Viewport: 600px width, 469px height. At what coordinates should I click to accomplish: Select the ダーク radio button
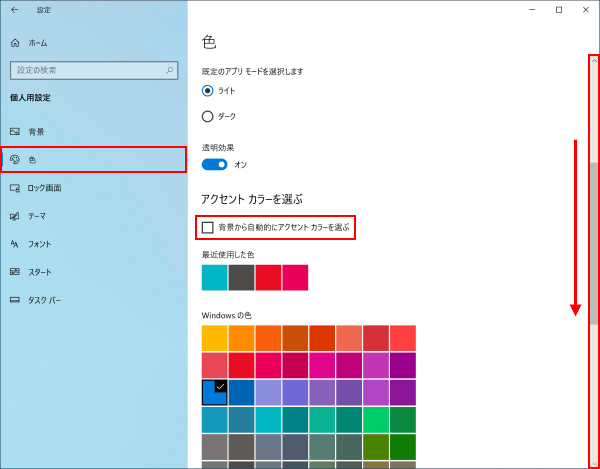click(208, 116)
